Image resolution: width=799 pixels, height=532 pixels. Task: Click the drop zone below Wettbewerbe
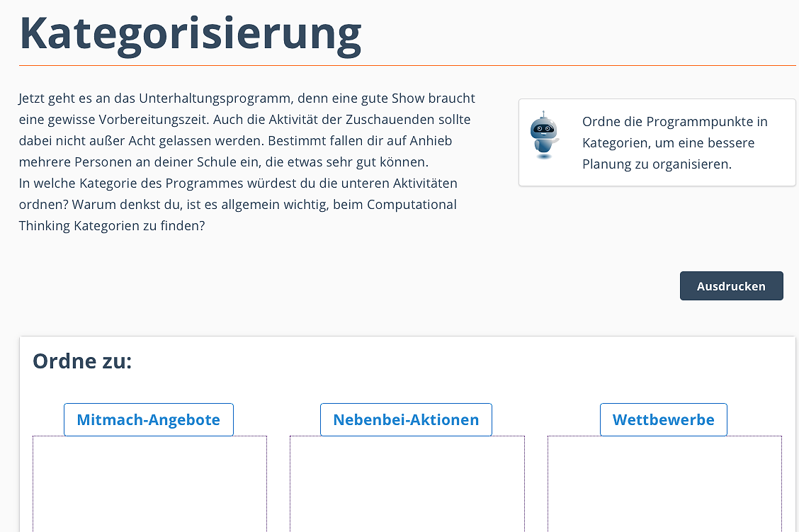click(x=664, y=484)
